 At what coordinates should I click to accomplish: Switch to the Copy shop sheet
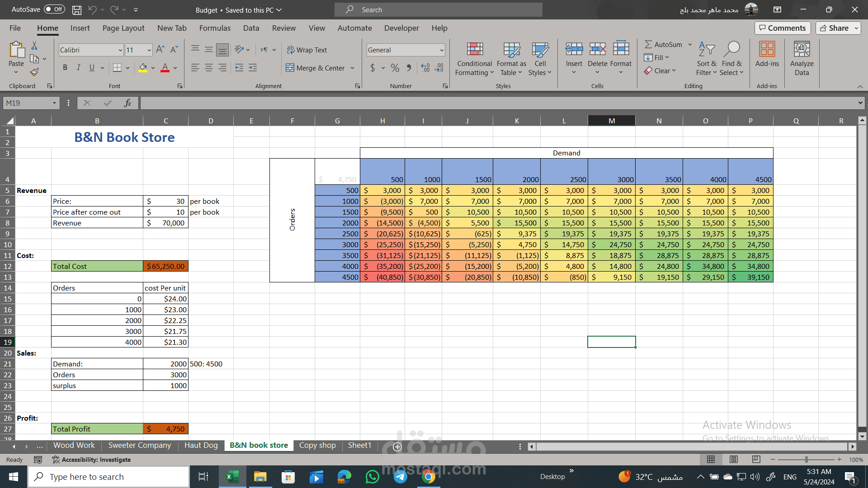point(317,445)
